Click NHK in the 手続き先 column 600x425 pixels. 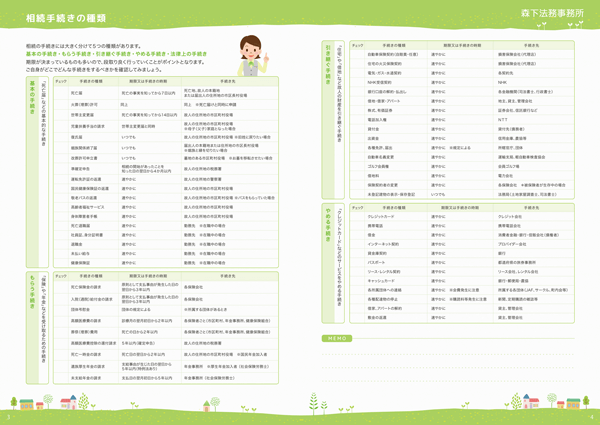tap(502, 83)
